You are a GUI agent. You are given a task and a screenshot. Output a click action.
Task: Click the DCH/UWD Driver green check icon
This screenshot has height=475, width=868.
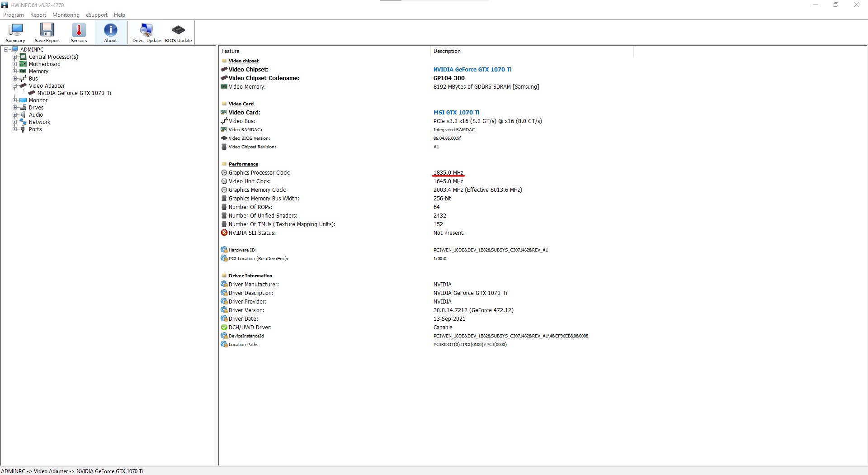point(224,327)
